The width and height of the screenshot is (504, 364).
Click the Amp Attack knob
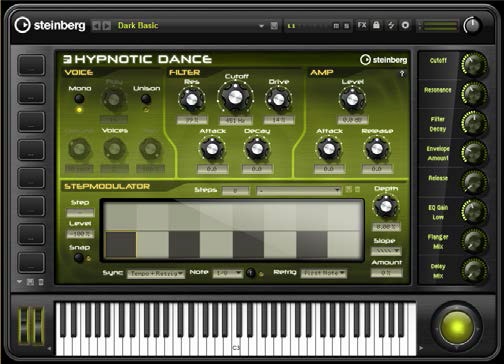(329, 149)
